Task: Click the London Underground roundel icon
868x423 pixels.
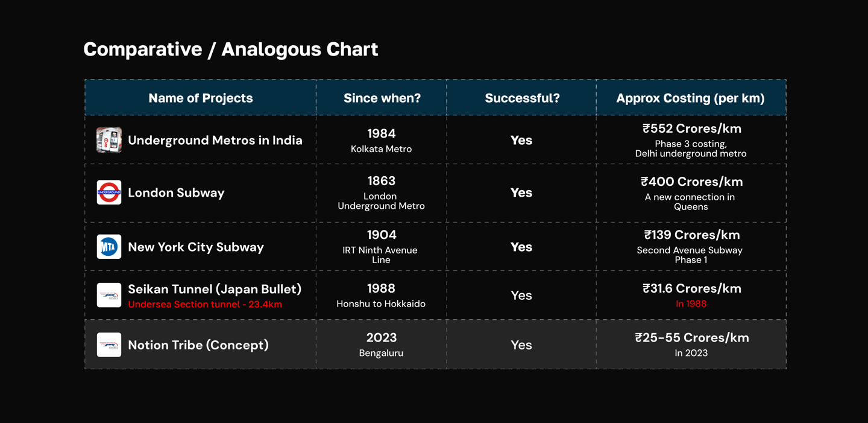Action: point(109,192)
